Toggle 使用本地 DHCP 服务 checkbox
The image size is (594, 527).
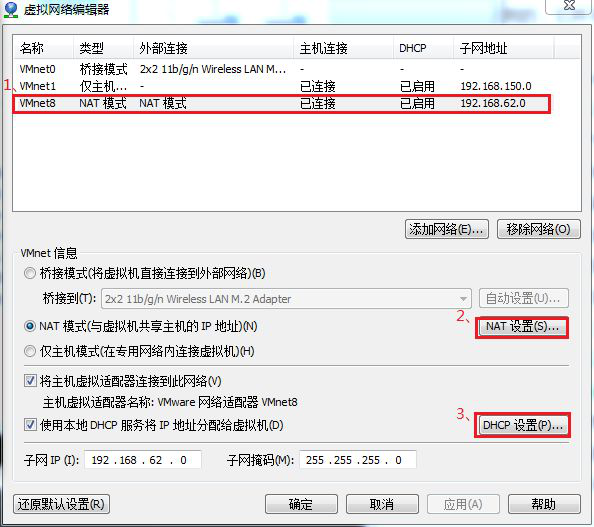click(30, 424)
